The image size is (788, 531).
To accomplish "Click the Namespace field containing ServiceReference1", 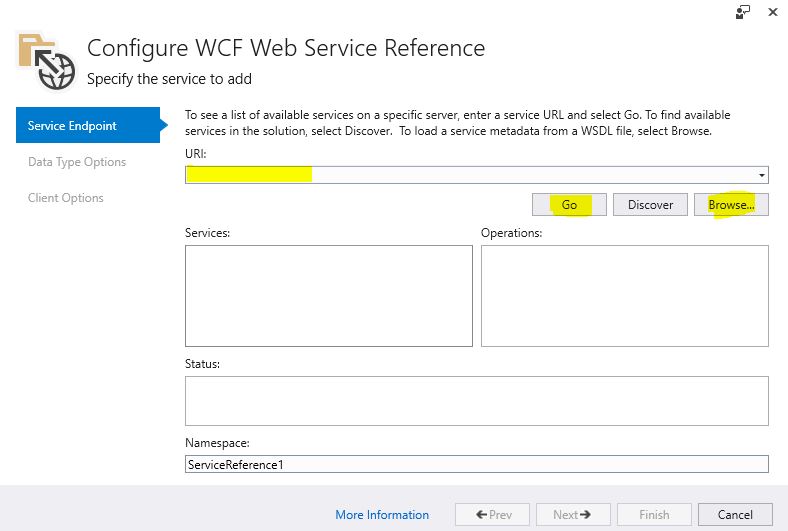I will coord(477,464).
